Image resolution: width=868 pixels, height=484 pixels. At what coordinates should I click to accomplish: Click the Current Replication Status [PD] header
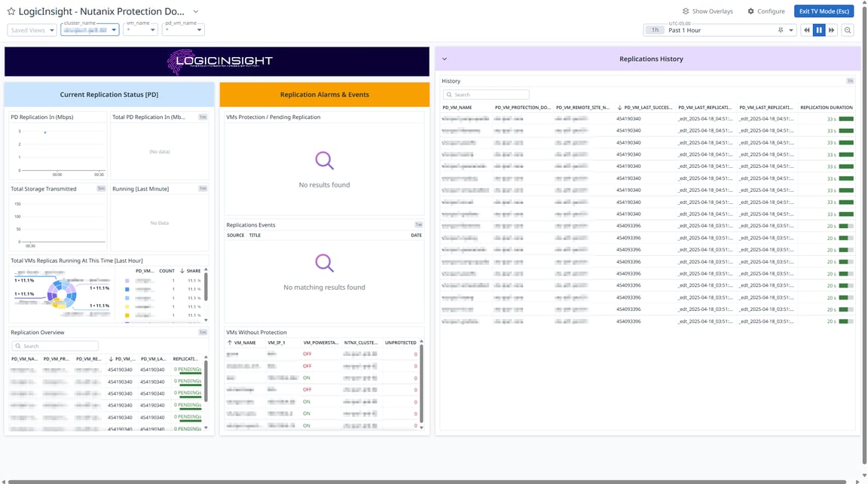pos(109,95)
